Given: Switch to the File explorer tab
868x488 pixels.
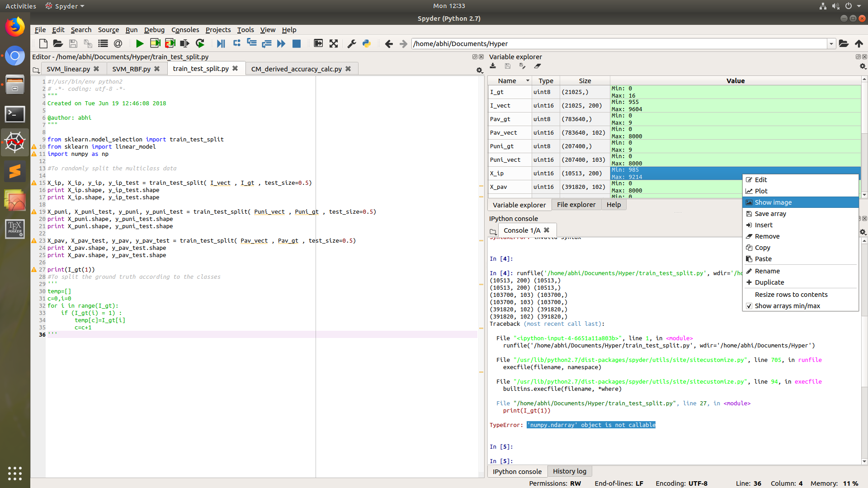Looking at the screenshot, I should [576, 205].
